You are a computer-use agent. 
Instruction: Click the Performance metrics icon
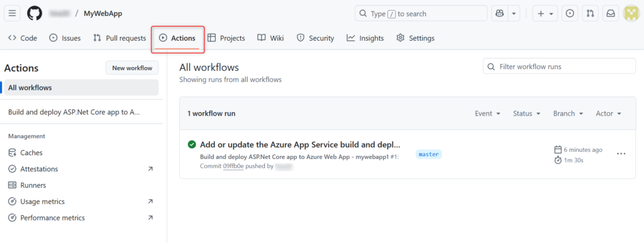point(13,218)
